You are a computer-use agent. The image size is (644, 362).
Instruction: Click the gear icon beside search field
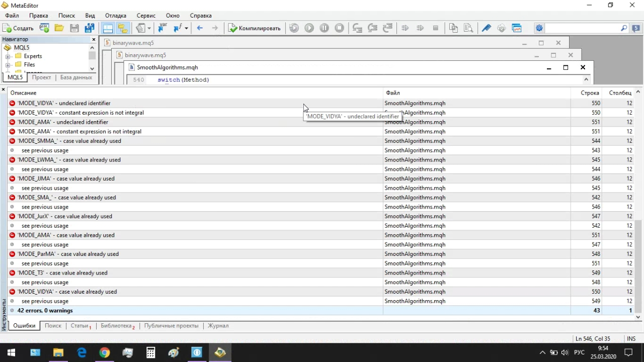[x=539, y=28]
